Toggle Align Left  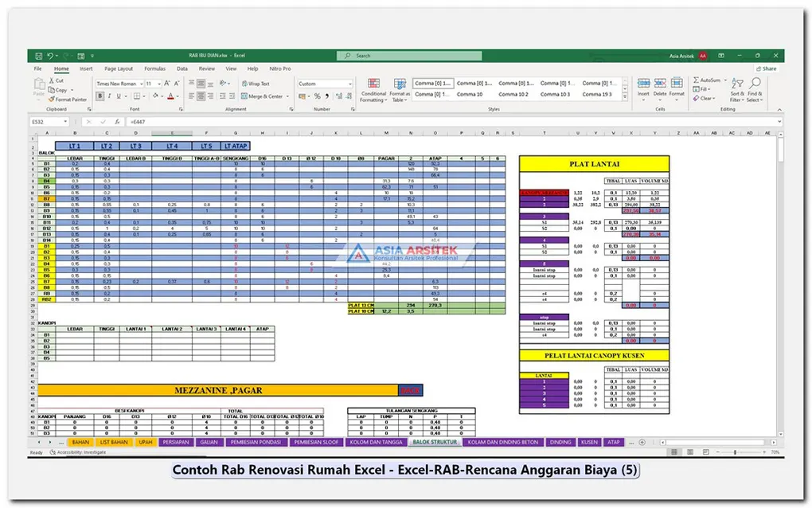[192, 96]
